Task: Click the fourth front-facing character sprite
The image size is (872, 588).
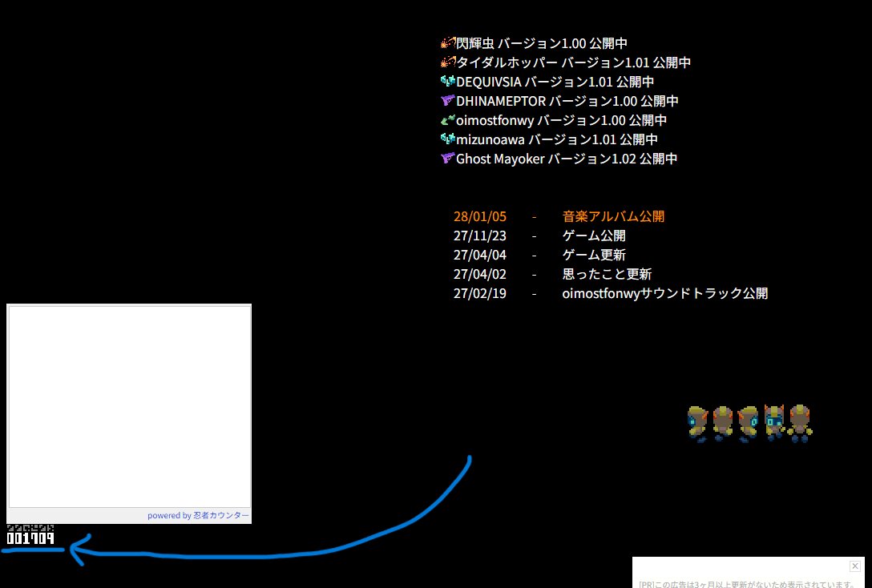Action: [774, 424]
